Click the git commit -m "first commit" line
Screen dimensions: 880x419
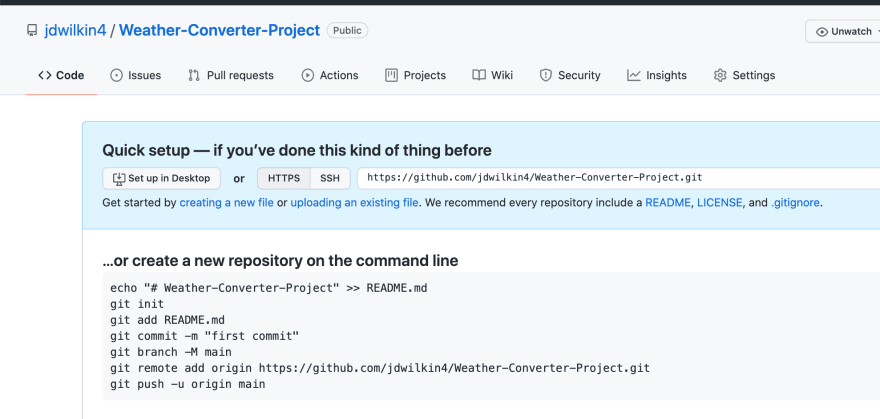[204, 337]
